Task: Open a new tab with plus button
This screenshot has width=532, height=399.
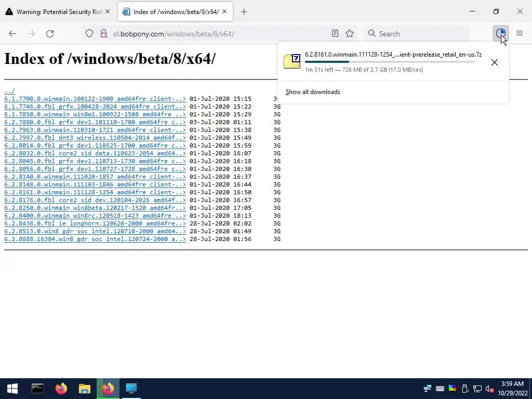Action: (244, 12)
